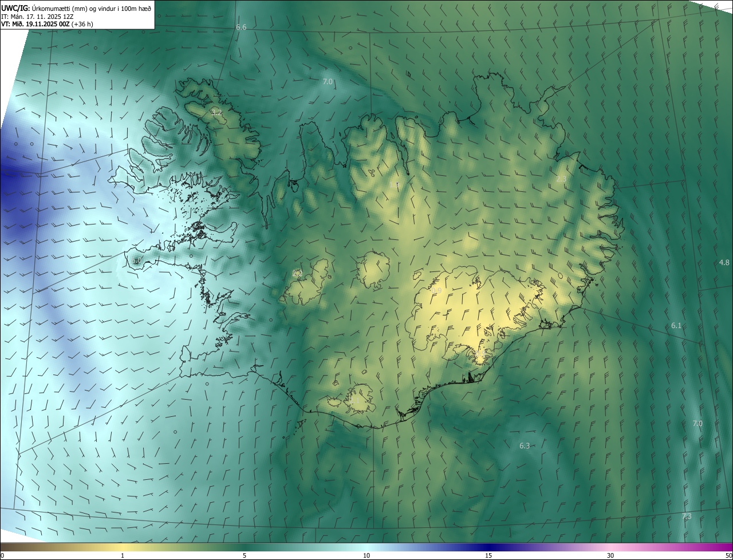Click the color scale tick label 0
Screen dimensions: 733x560
(2, 555)
